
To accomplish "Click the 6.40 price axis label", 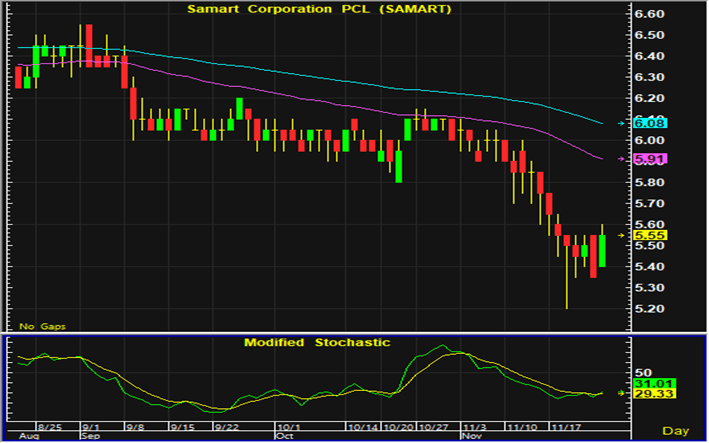I will [650, 56].
